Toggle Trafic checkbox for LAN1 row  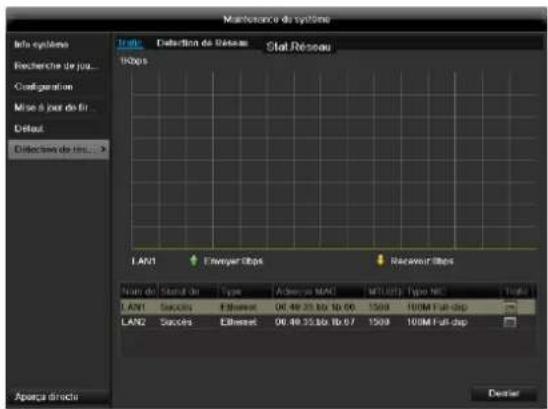510,307
